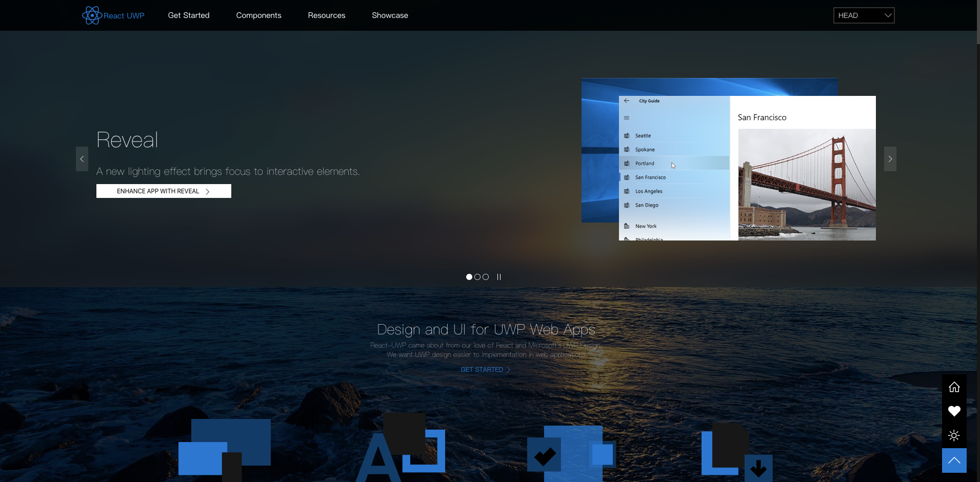Go to the home icon button
The width and height of the screenshot is (980, 482).
[x=954, y=387]
